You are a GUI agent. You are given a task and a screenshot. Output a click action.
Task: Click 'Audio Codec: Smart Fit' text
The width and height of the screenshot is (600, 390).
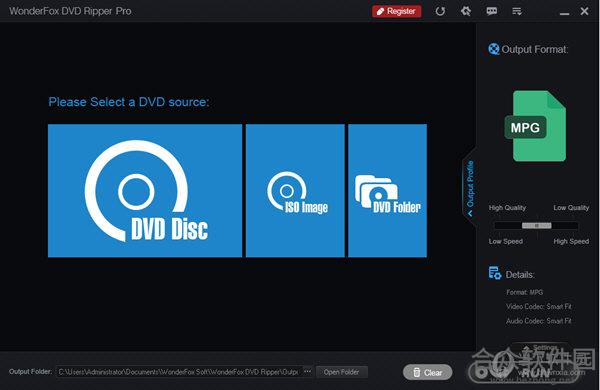(538, 321)
